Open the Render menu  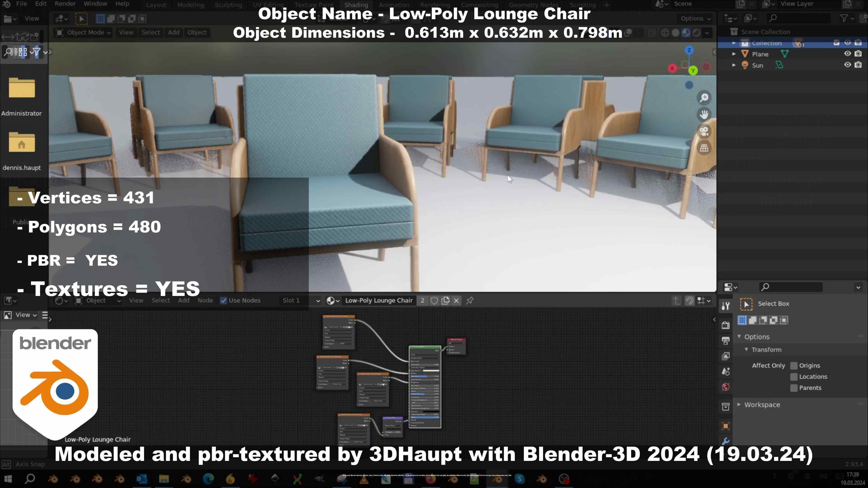[x=65, y=4]
